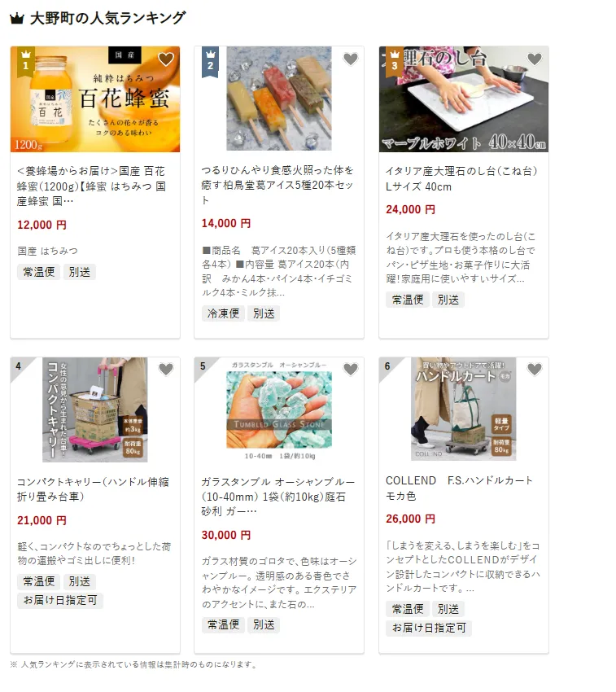Toggle favorite heart on marble のし台 item
This screenshot has height=692, width=616.
[535, 59]
